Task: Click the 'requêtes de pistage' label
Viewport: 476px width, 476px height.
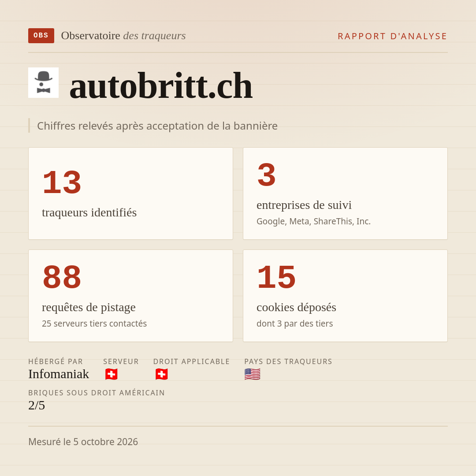Action: click(x=89, y=307)
